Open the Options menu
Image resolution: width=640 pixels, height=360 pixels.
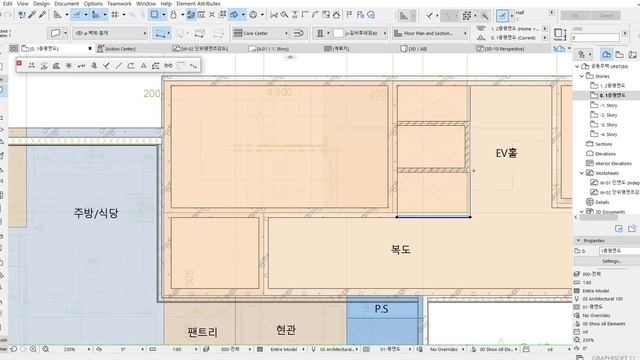[x=93, y=4]
